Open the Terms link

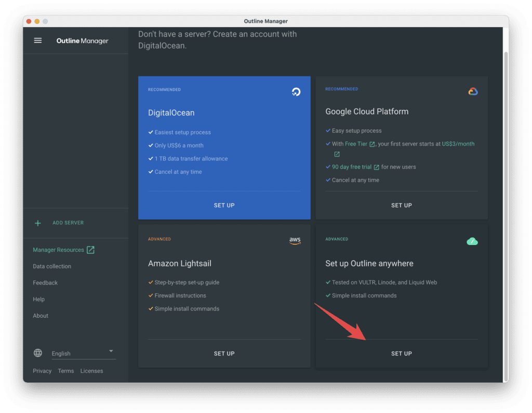click(66, 371)
